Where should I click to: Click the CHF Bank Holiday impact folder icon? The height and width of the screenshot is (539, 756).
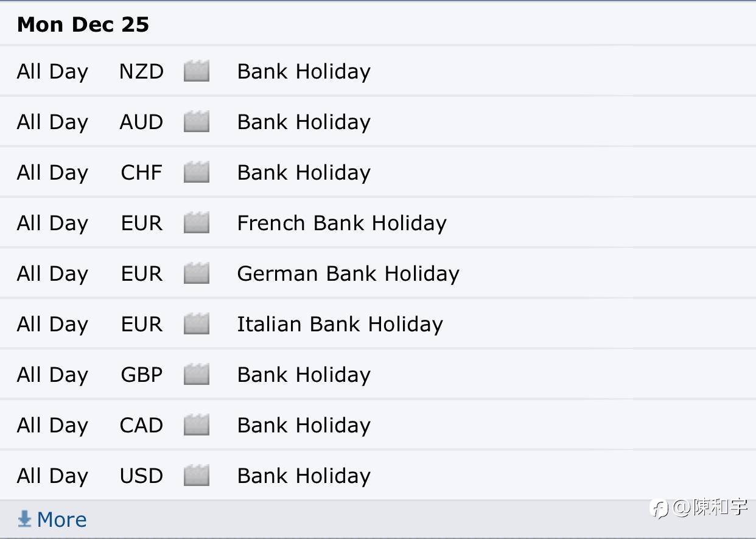(x=196, y=172)
